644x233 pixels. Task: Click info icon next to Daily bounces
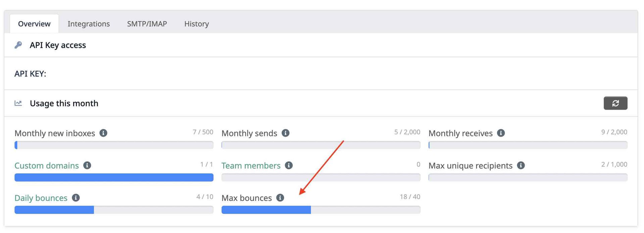76,198
